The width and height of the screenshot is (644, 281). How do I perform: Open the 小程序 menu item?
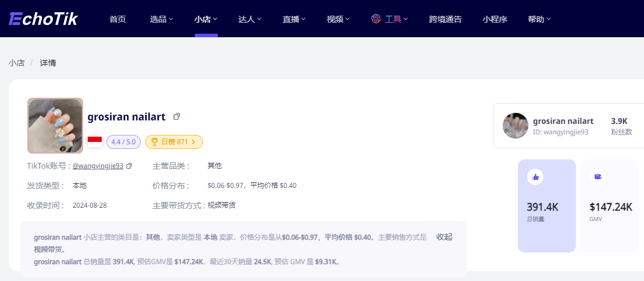(x=495, y=19)
